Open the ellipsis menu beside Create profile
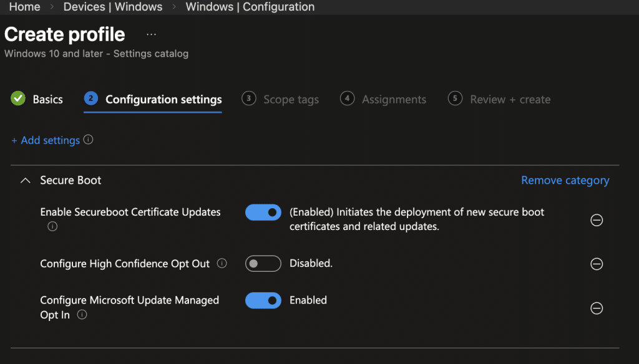This screenshot has height=364, width=639. coord(151,34)
